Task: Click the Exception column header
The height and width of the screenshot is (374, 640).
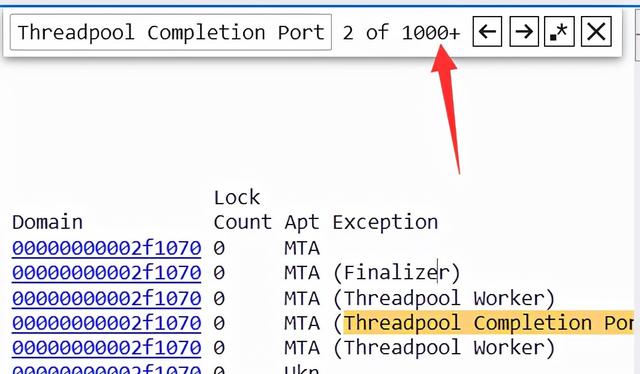Action: 385,223
